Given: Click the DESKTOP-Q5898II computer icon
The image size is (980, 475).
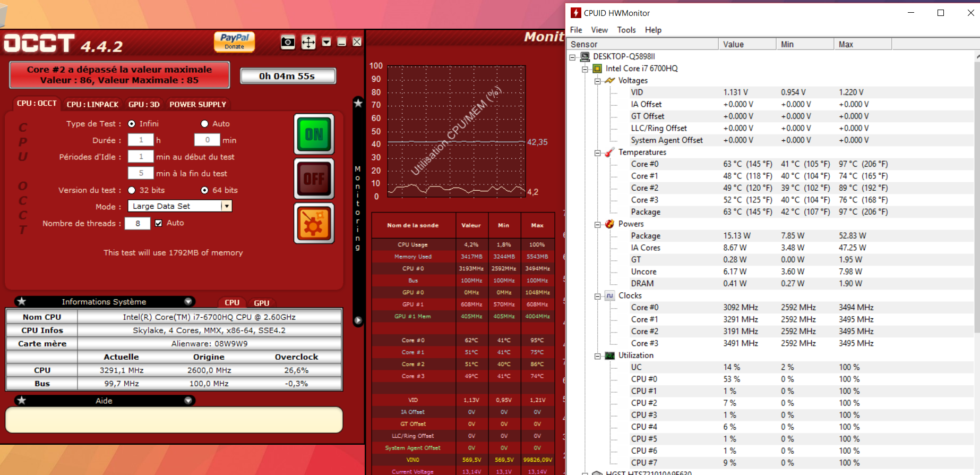Looking at the screenshot, I should (x=585, y=56).
